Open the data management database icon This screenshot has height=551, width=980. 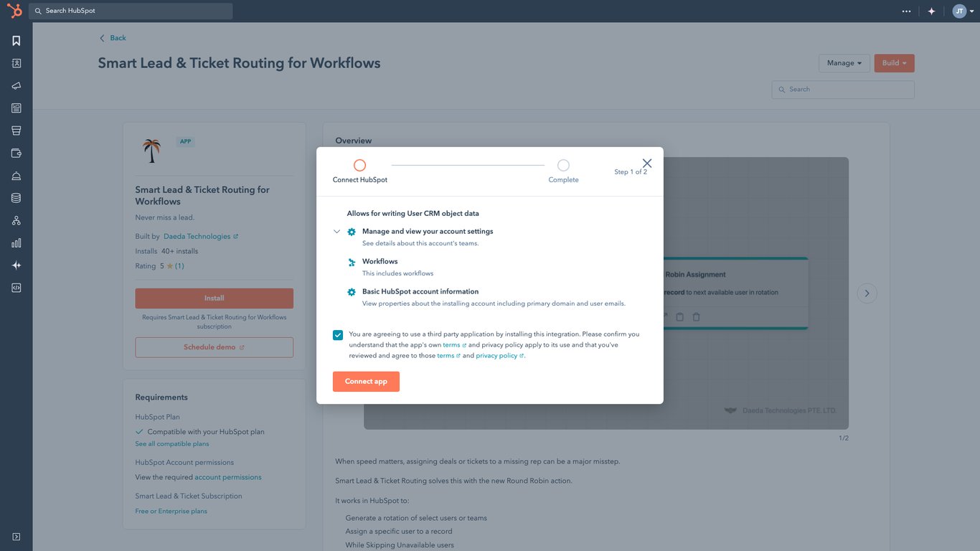tap(16, 197)
